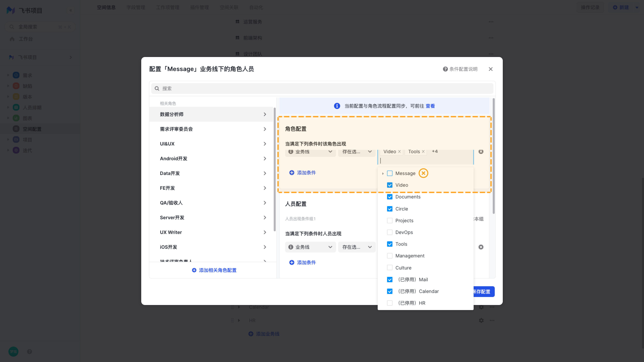
Task: Open the more menu on the HR row
Action: tap(492, 320)
